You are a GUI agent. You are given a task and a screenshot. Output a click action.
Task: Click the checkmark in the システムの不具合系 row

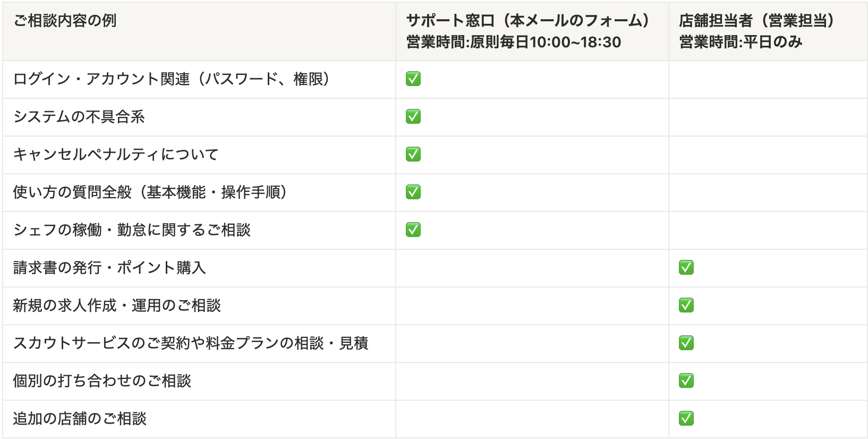tap(413, 117)
